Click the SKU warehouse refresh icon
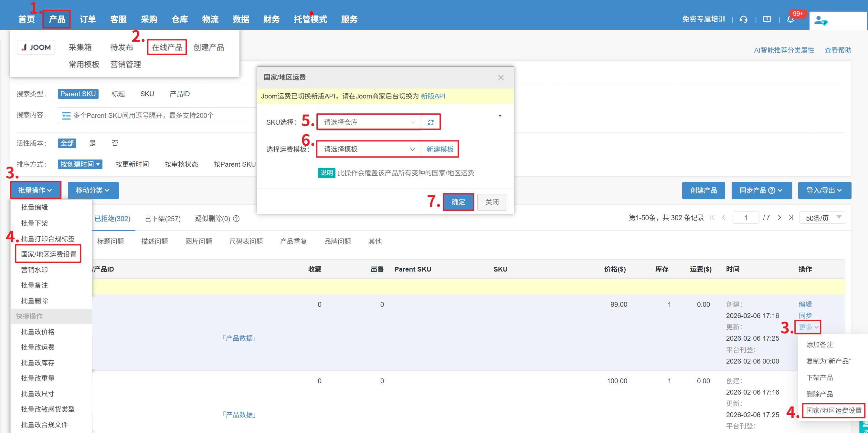Screen dimensions: 868x433 [x=431, y=122]
